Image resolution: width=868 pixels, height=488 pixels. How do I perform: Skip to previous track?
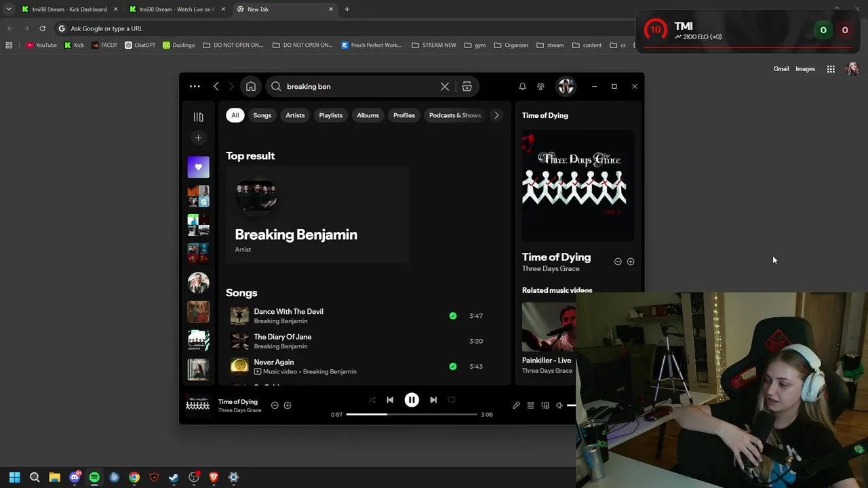click(390, 400)
